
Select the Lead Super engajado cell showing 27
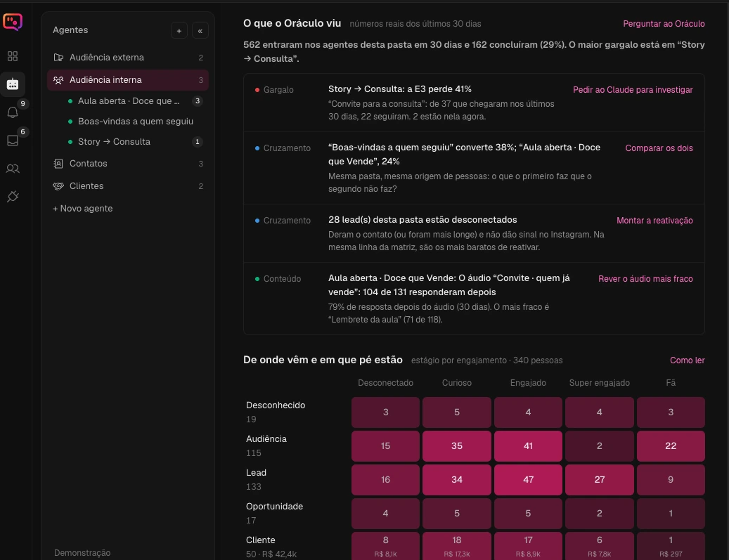point(599,480)
